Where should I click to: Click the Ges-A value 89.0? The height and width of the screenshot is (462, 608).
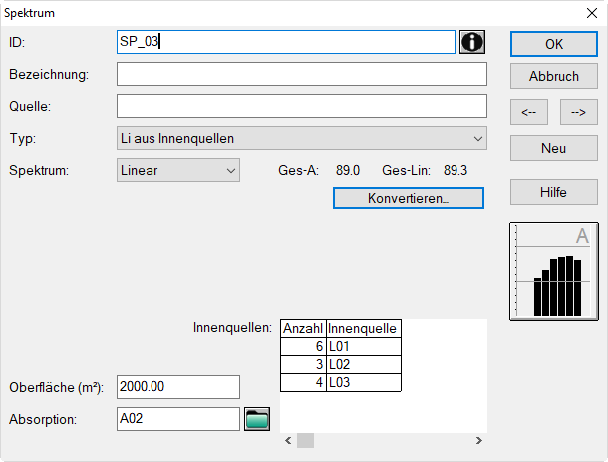(348, 170)
